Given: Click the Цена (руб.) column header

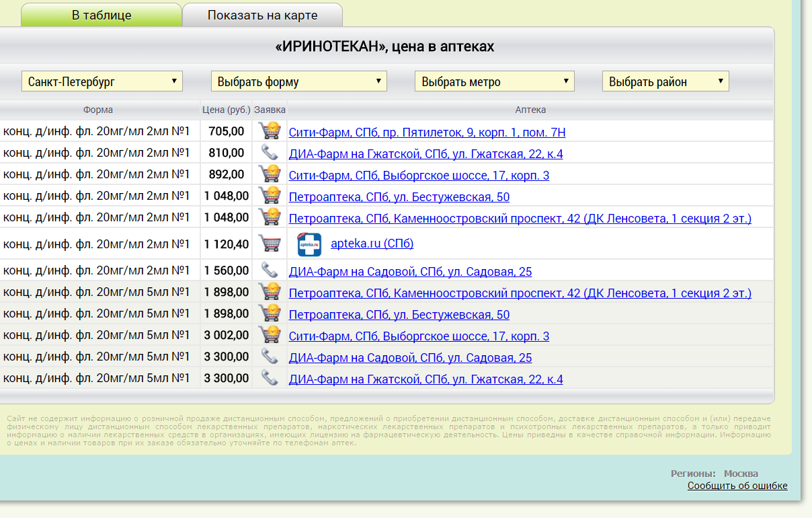Looking at the screenshot, I should tap(227, 110).
